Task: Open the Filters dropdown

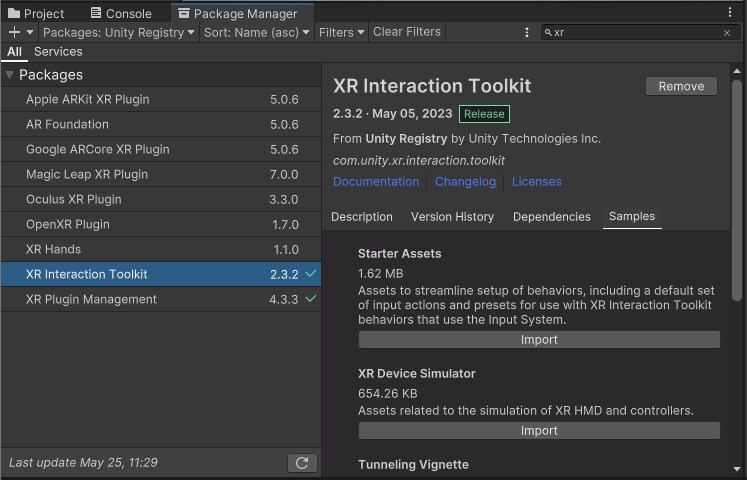Action: click(x=341, y=32)
